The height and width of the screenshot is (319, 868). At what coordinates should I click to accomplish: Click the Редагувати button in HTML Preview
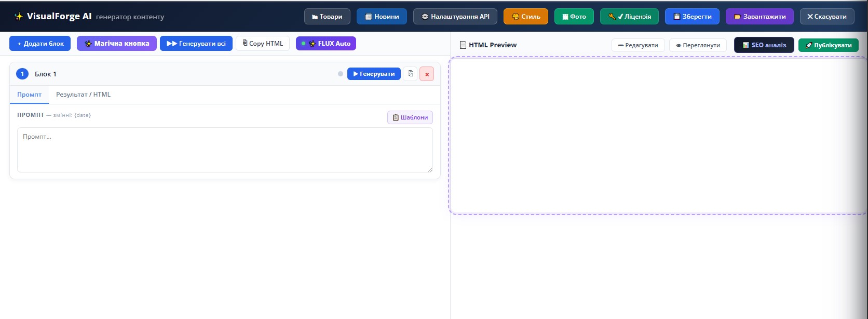pyautogui.click(x=638, y=45)
